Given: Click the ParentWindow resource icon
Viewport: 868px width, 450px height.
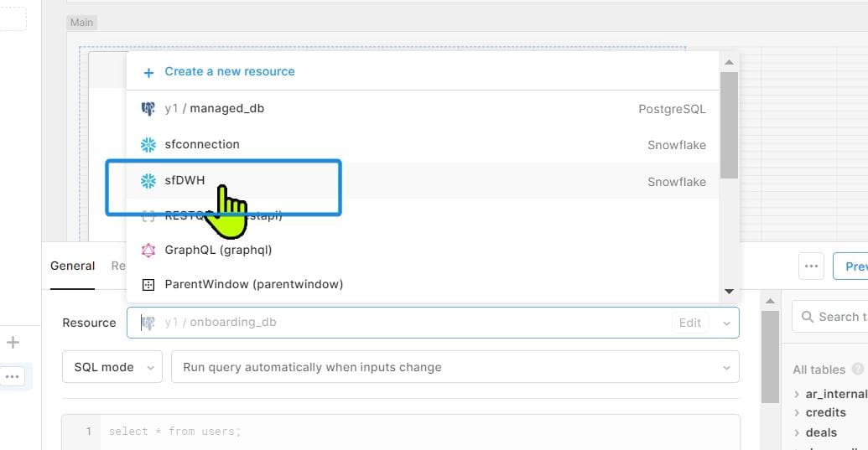Looking at the screenshot, I should coord(148,285).
